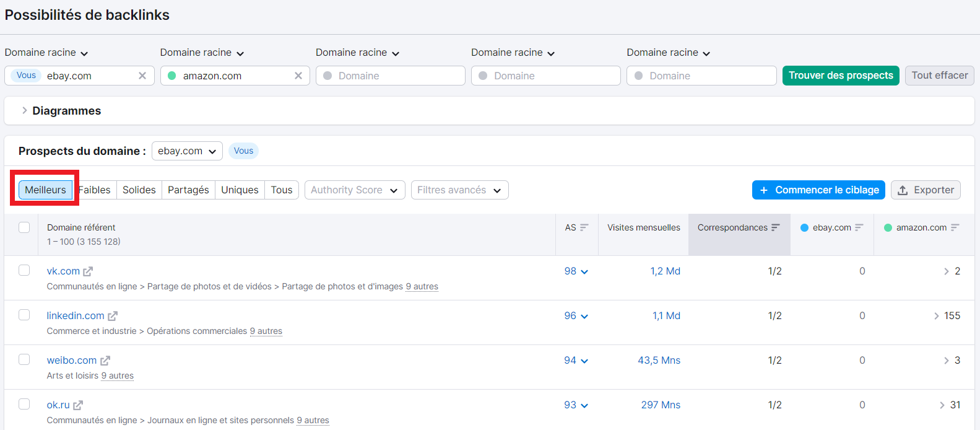Click the ebay.com domain input field

coord(79,76)
